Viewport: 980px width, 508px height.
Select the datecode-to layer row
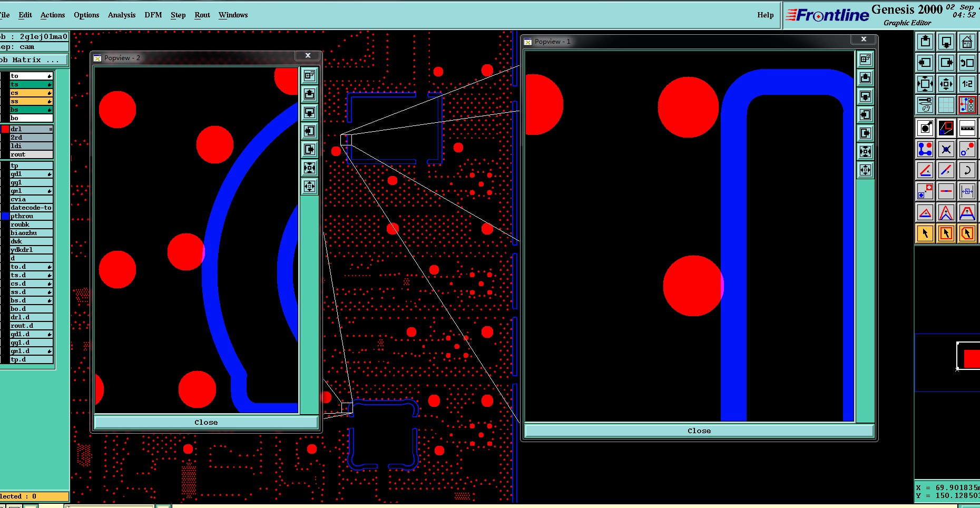[x=32, y=208]
